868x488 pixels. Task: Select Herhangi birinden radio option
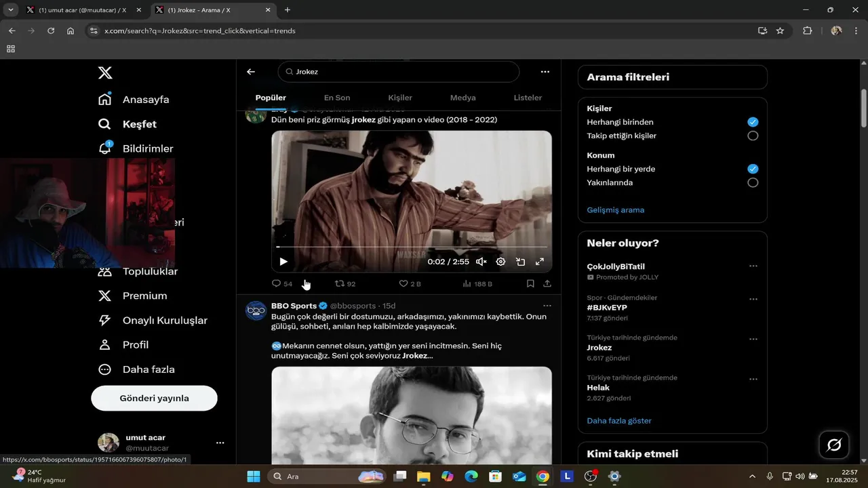click(x=753, y=122)
